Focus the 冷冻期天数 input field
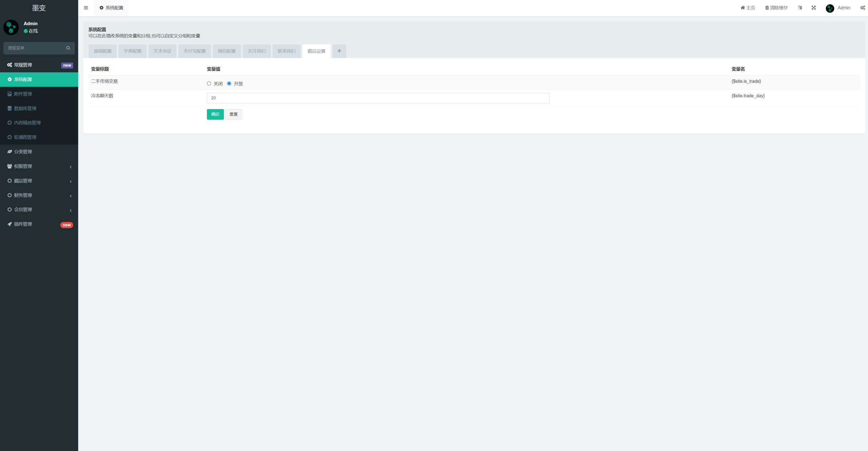This screenshot has height=451, width=868. pos(378,98)
